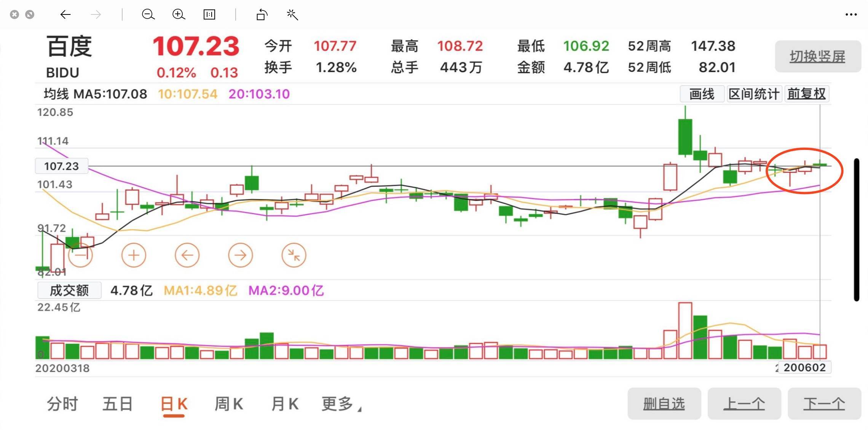Screen dimensions: 868x430
Task: Click the 切换竖屏 button
Action: point(818,56)
